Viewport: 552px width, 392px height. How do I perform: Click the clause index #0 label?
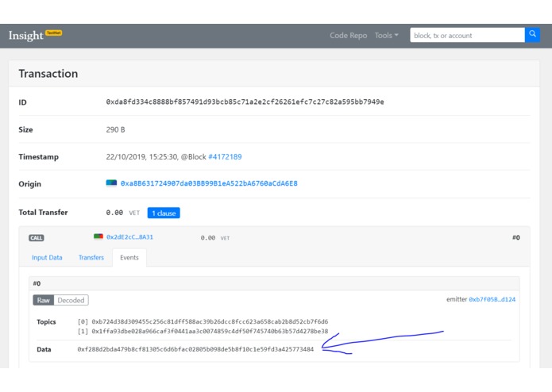pos(515,238)
